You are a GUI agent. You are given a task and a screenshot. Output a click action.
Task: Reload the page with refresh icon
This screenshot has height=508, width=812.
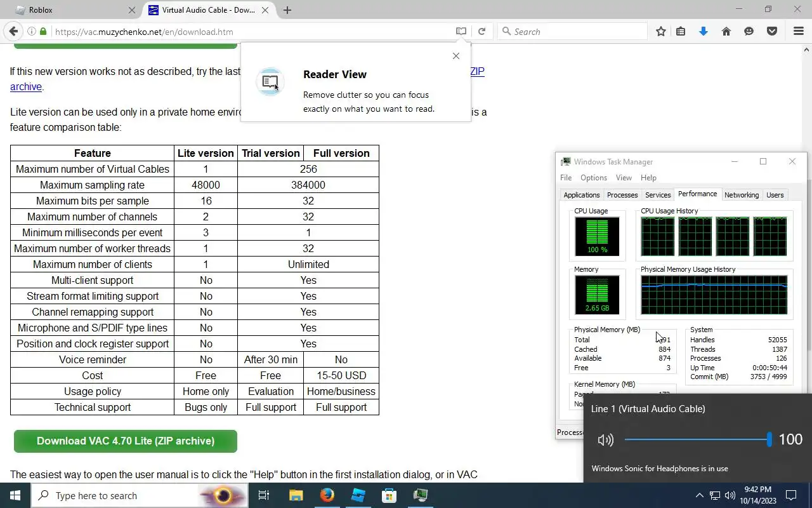click(x=482, y=31)
